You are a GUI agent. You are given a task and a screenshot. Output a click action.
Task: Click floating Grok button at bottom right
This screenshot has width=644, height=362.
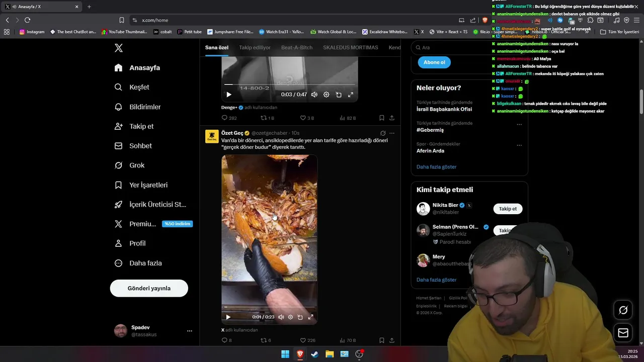[623, 310]
